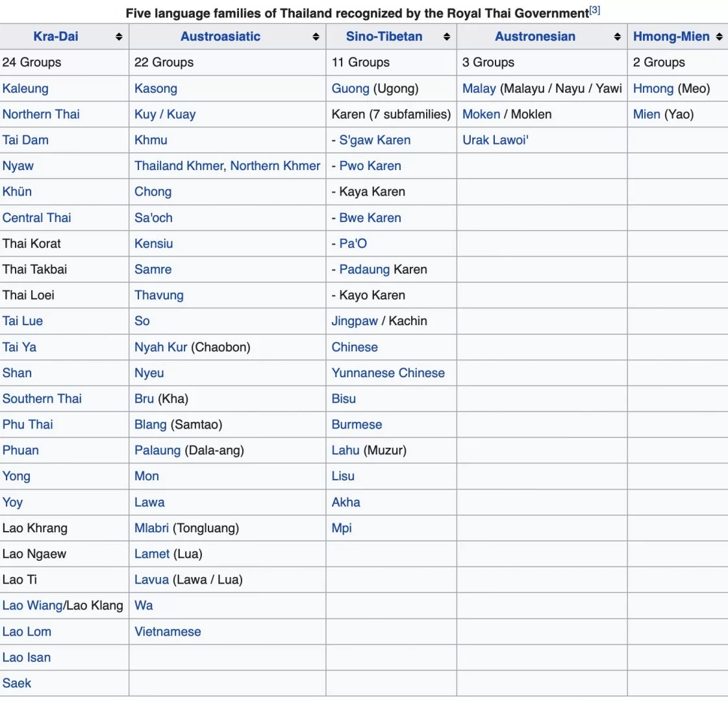Image resolution: width=728 pixels, height=701 pixels.
Task: Go to the Hmong article
Action: point(653,89)
